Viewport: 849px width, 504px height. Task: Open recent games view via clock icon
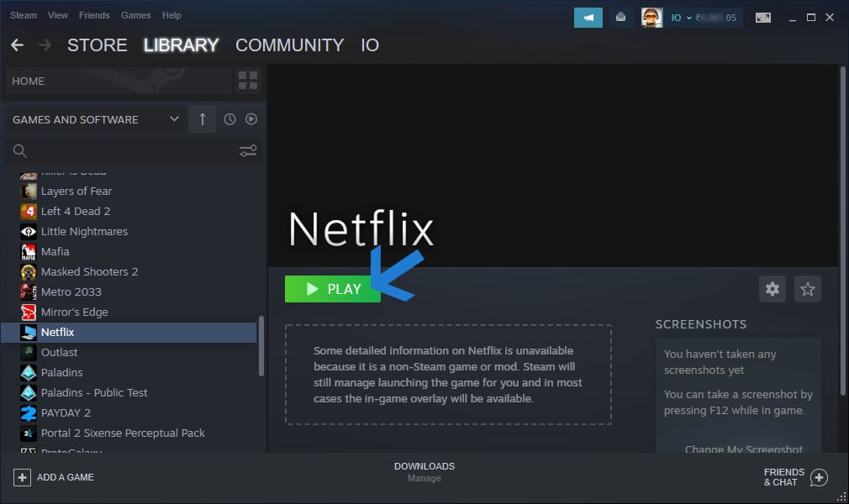coord(229,118)
